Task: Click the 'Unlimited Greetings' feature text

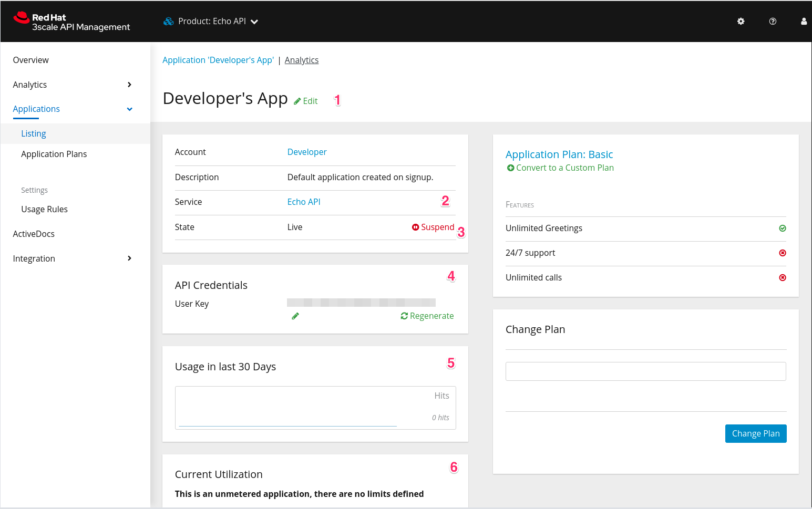Action: point(544,228)
